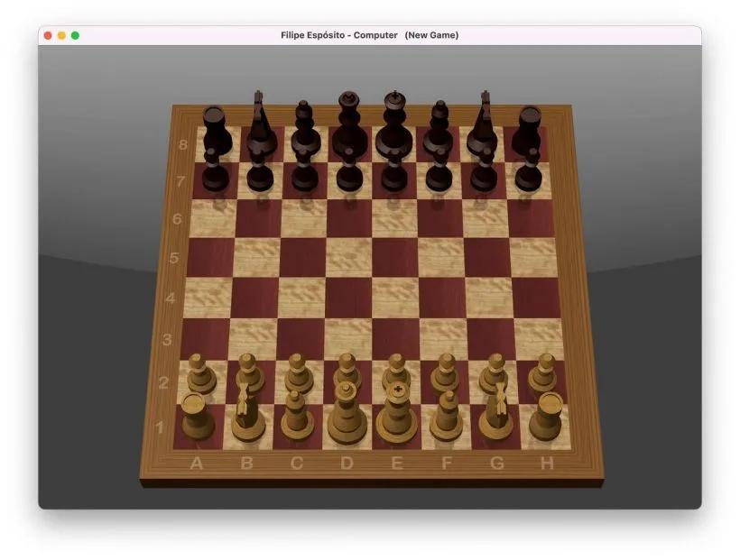Image resolution: width=740 pixels, height=560 pixels.
Task: Select the black knight on b8
Action: pos(260,135)
